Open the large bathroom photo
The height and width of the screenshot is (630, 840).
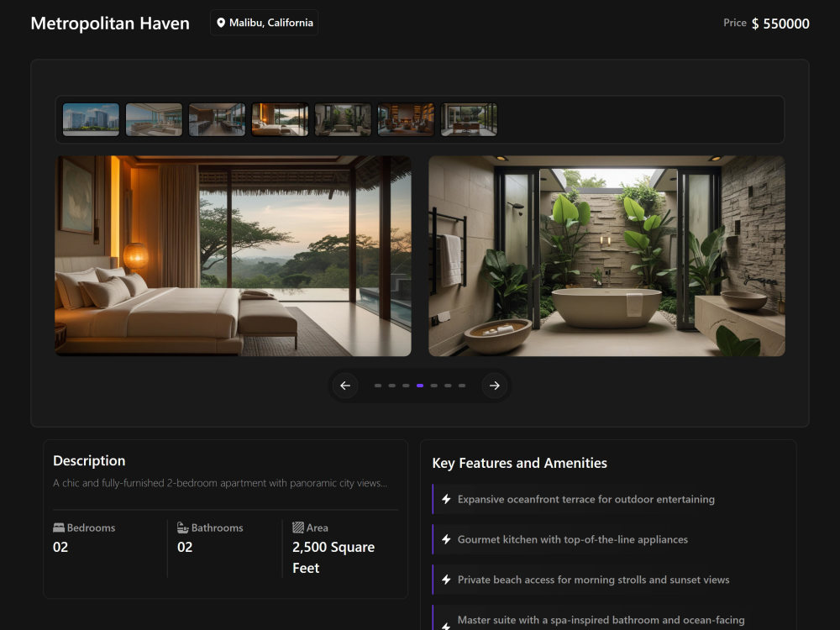607,256
